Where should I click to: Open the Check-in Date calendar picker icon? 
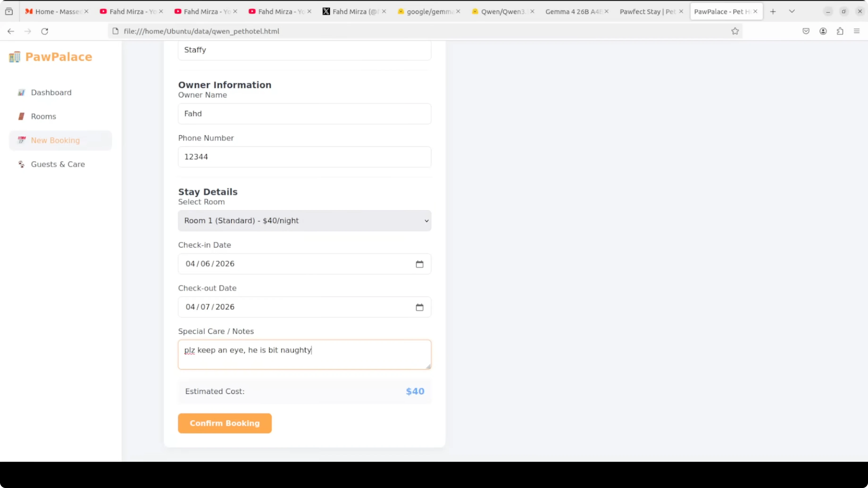pos(419,264)
